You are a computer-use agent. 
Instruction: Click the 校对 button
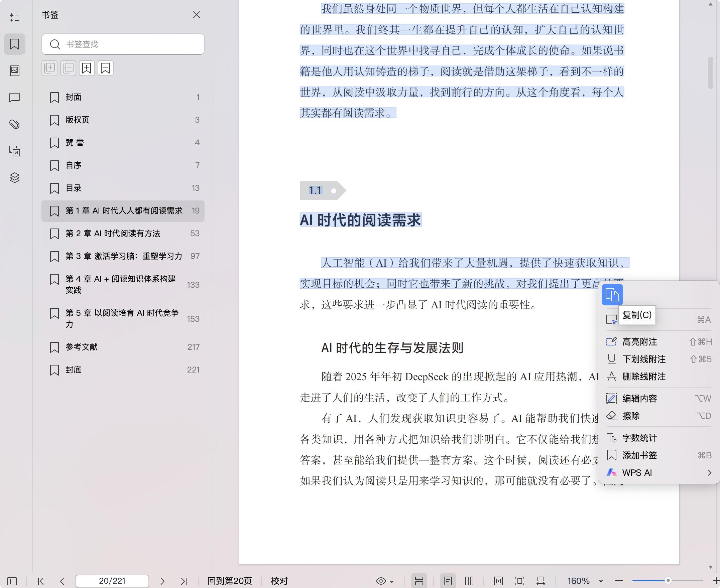279,581
